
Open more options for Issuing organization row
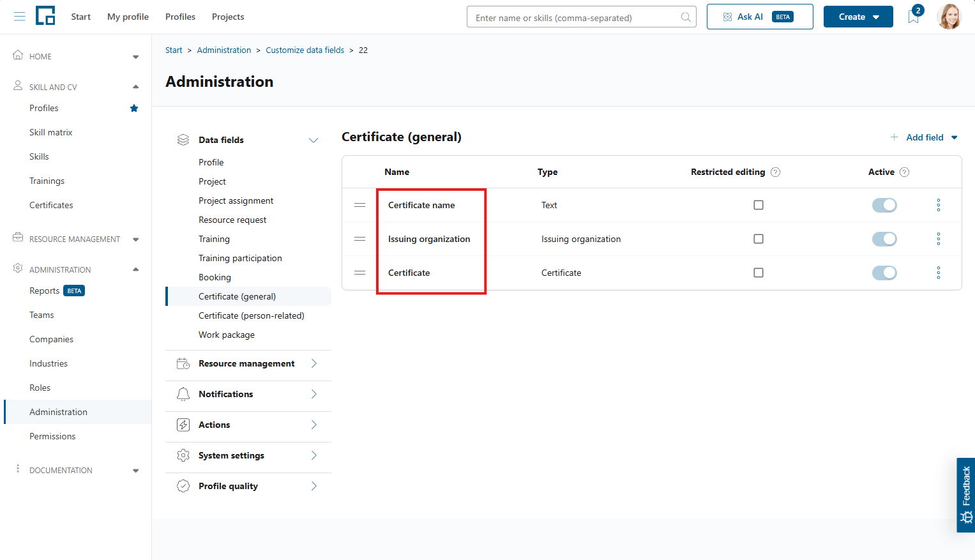tap(939, 239)
